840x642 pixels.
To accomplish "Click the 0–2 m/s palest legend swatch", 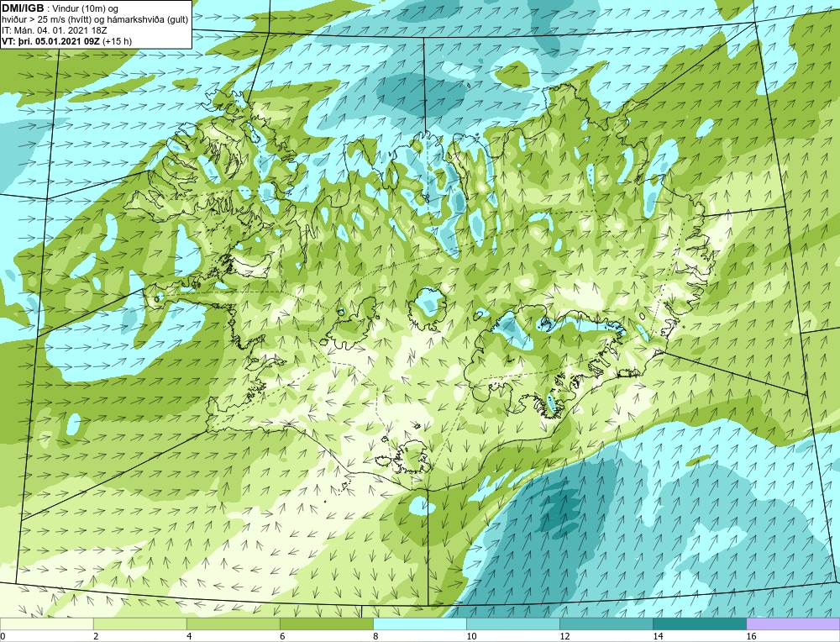I will pyautogui.click(x=46, y=624).
